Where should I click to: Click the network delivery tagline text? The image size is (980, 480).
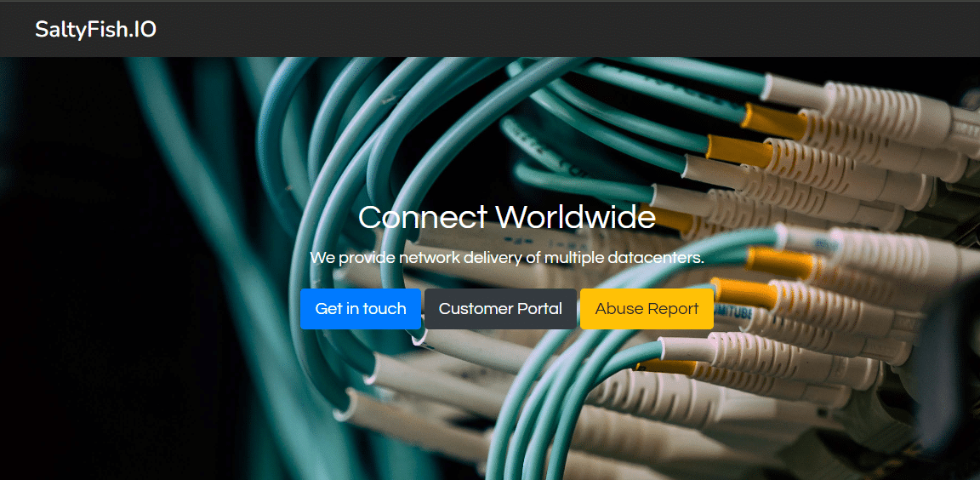tap(507, 258)
